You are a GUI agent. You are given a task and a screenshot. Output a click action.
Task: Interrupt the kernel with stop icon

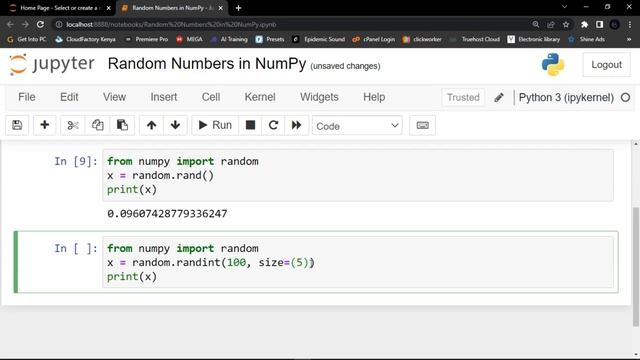point(250,125)
